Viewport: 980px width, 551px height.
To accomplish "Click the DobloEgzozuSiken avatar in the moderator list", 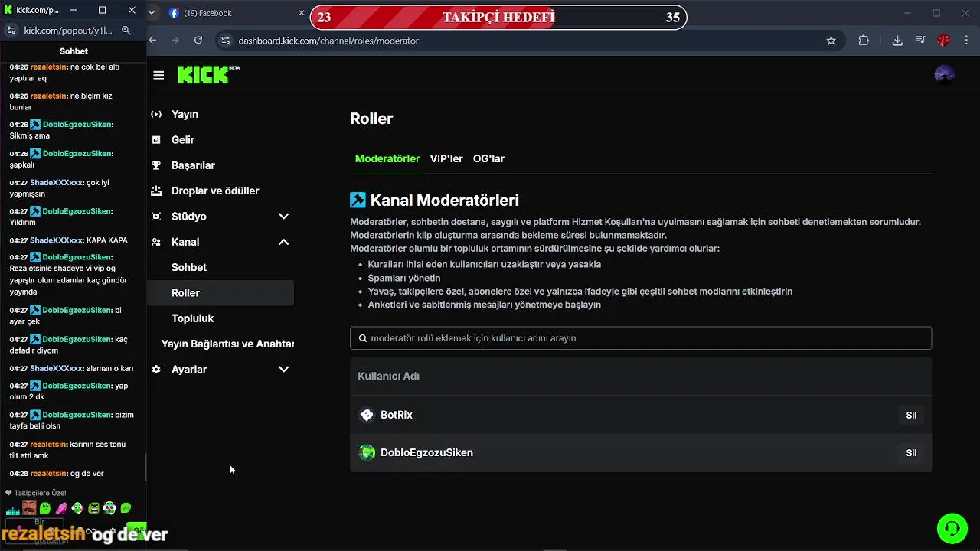I will 367,453.
